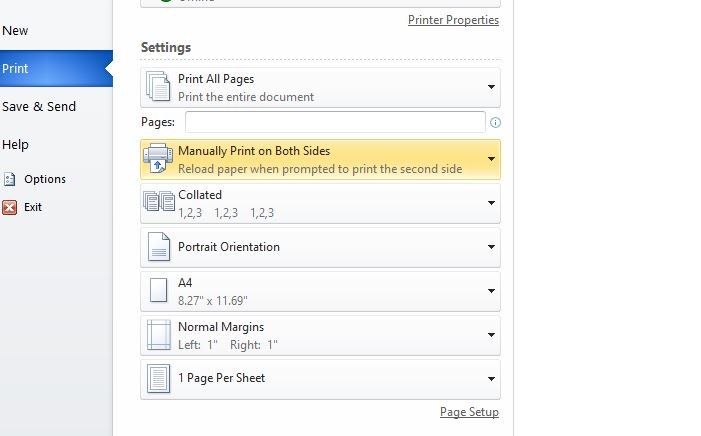Image resolution: width=701 pixels, height=436 pixels.
Task: Click the Pages info icon
Action: [495, 123]
